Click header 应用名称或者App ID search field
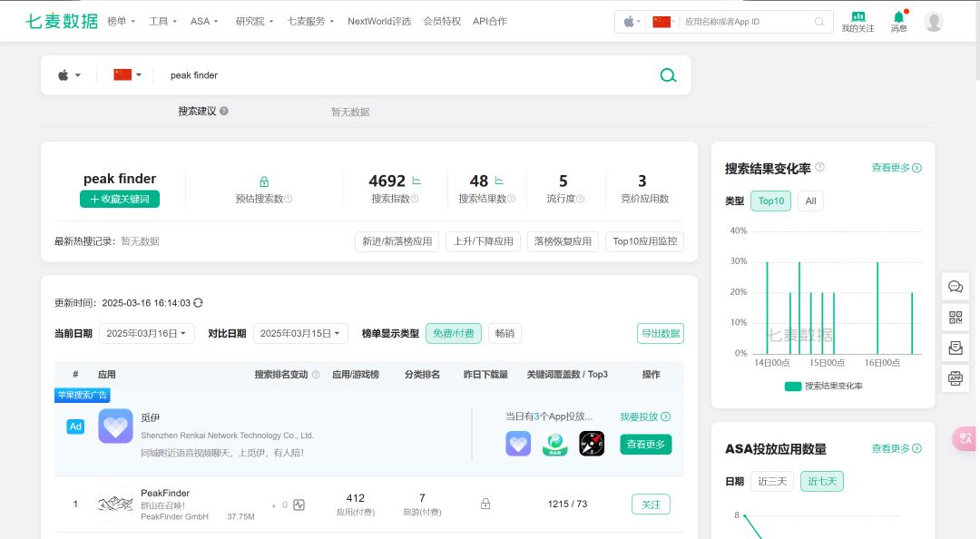Image resolution: width=980 pixels, height=539 pixels. click(748, 22)
